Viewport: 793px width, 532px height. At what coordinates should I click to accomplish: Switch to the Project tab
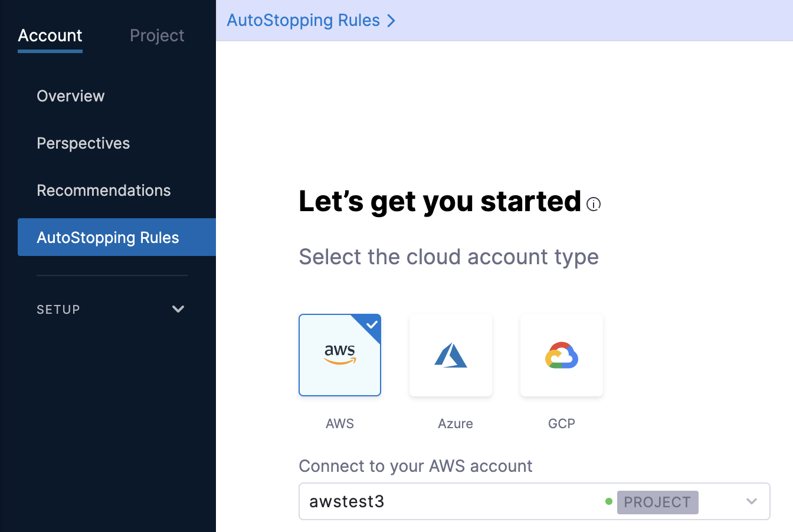coord(157,36)
